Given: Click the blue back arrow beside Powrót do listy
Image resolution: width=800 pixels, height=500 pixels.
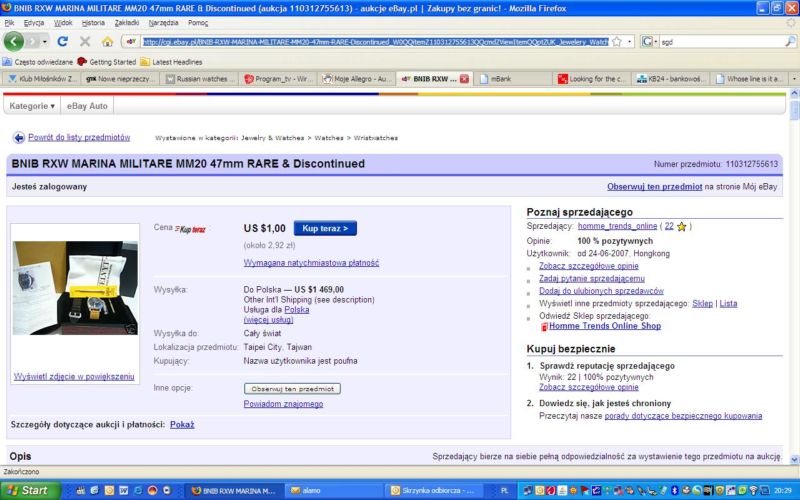Looking at the screenshot, I should 19,137.
